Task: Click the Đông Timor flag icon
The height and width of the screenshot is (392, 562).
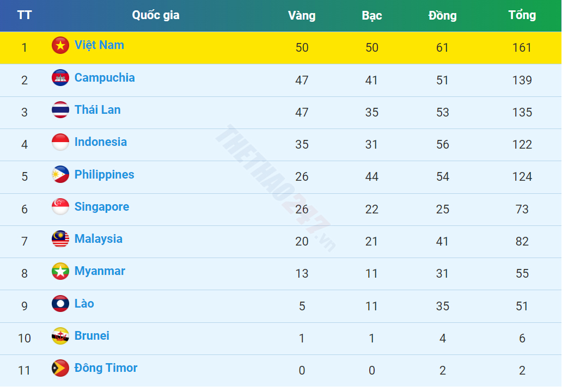Action: (x=60, y=368)
